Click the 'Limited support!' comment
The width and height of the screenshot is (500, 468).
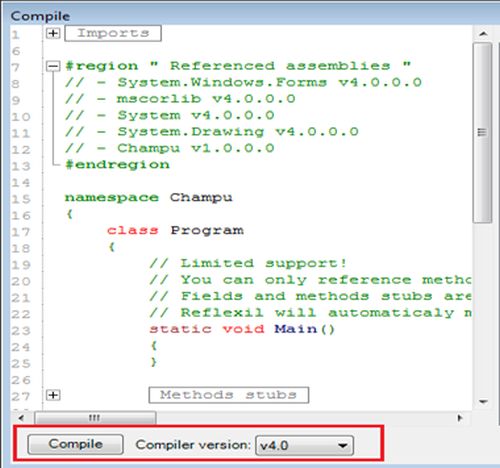click(x=248, y=263)
